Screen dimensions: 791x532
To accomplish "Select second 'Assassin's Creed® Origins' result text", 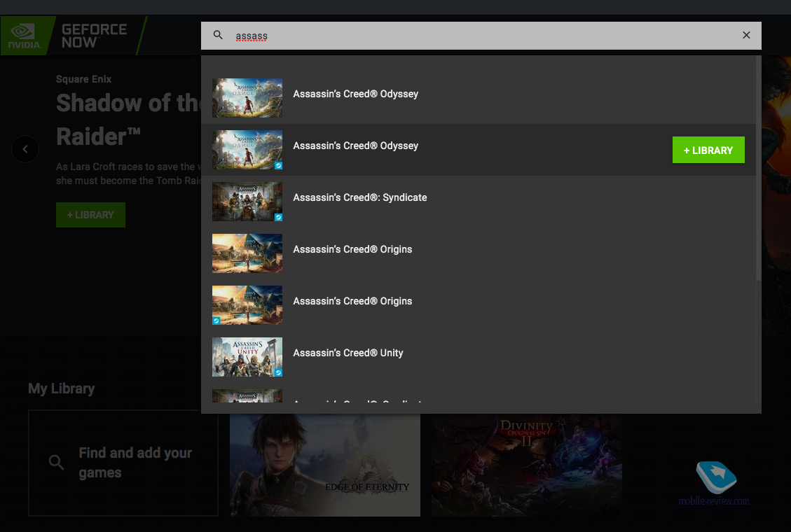I will point(352,301).
